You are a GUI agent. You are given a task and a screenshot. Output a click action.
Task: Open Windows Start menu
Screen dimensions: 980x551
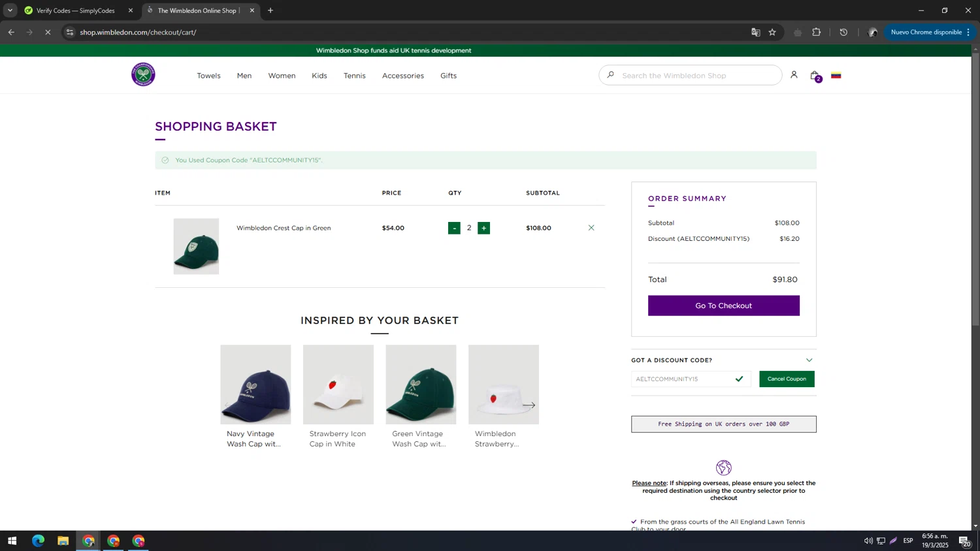pyautogui.click(x=12, y=541)
